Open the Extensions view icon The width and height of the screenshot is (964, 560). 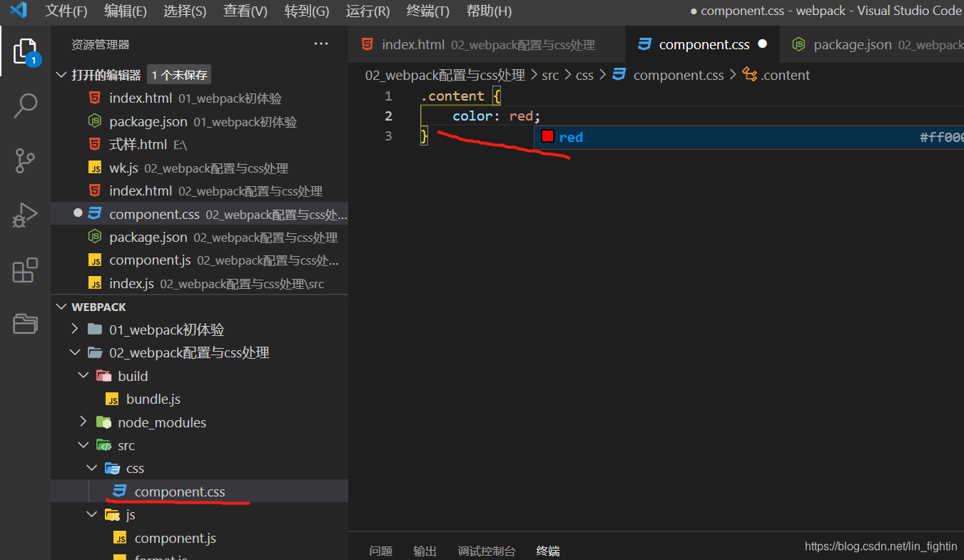point(25,270)
